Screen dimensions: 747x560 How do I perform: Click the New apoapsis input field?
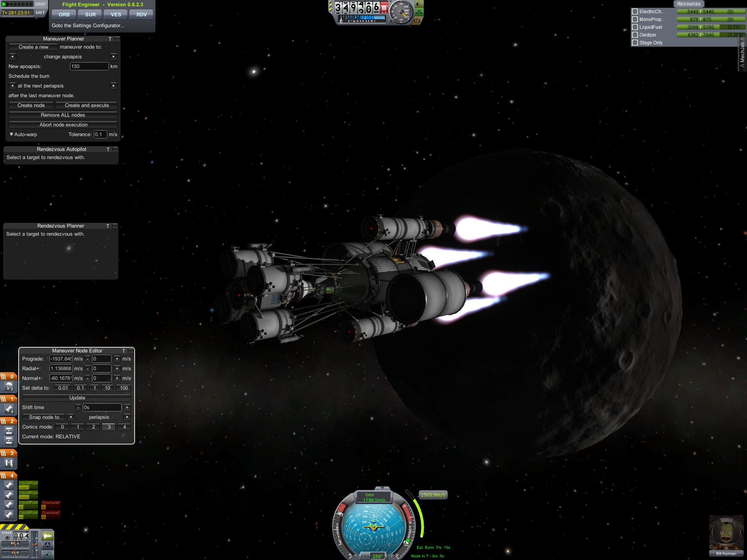pos(89,66)
